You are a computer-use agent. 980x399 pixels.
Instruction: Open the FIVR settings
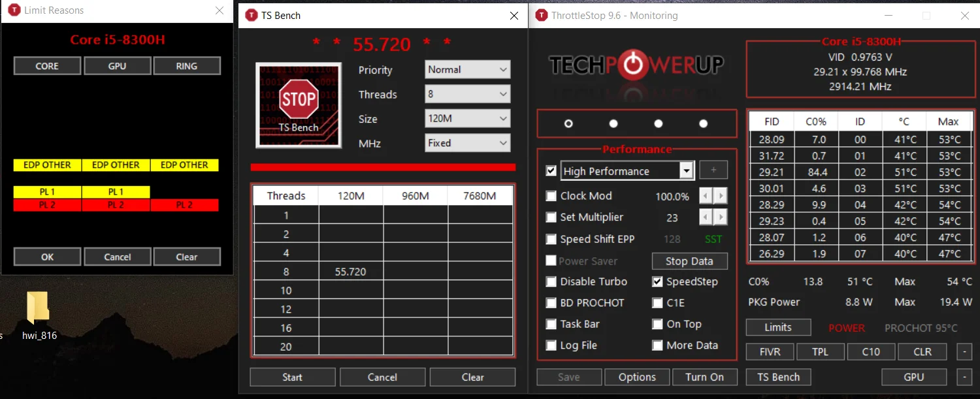point(770,351)
